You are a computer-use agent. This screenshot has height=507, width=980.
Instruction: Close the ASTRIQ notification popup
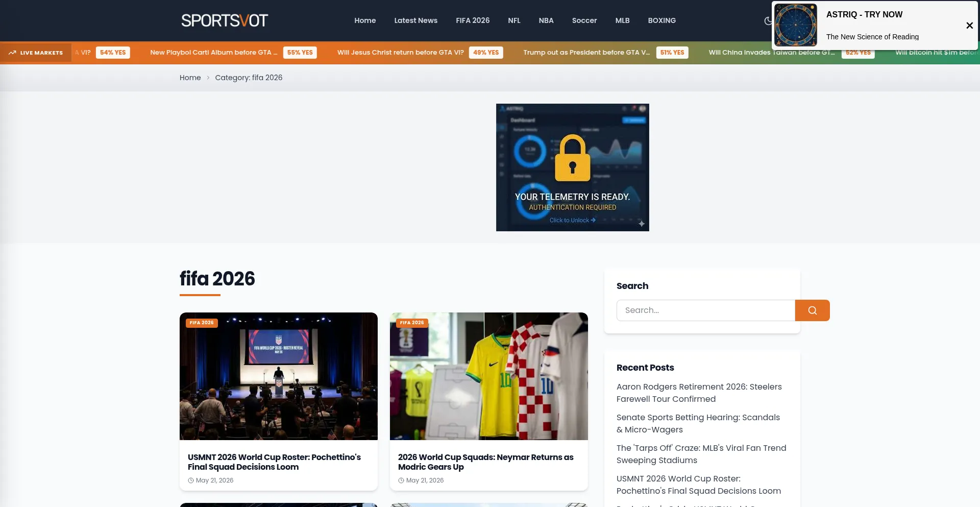pyautogui.click(x=969, y=26)
